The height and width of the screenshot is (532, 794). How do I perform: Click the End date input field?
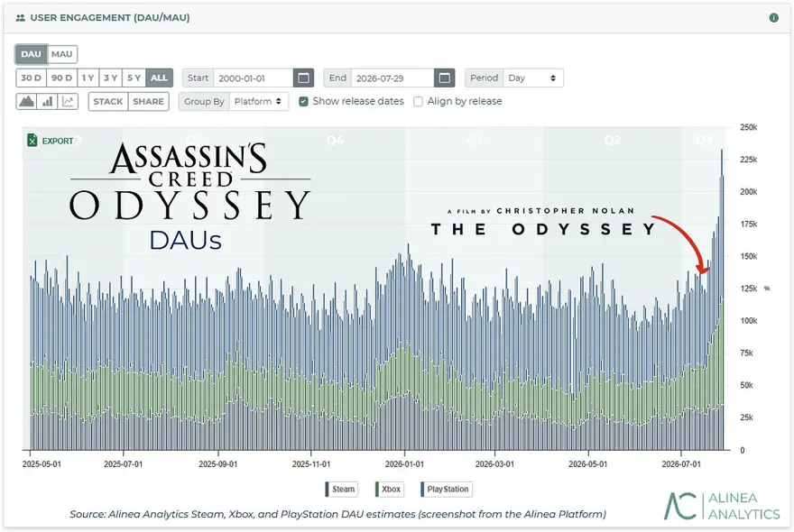coord(392,78)
